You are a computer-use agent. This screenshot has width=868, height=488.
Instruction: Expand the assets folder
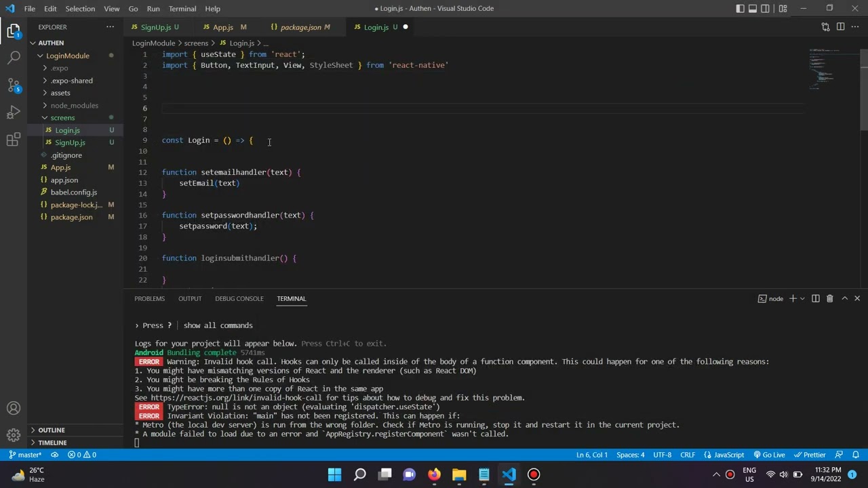75,93
